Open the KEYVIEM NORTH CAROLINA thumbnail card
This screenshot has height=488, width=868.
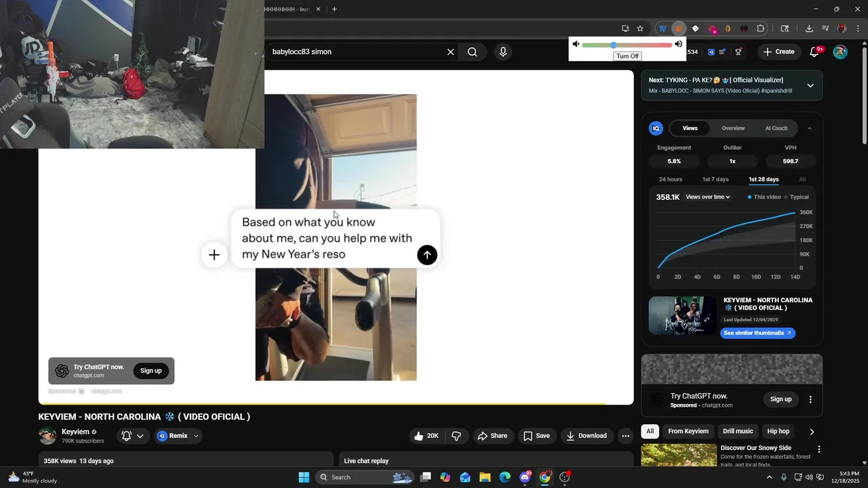point(683,315)
